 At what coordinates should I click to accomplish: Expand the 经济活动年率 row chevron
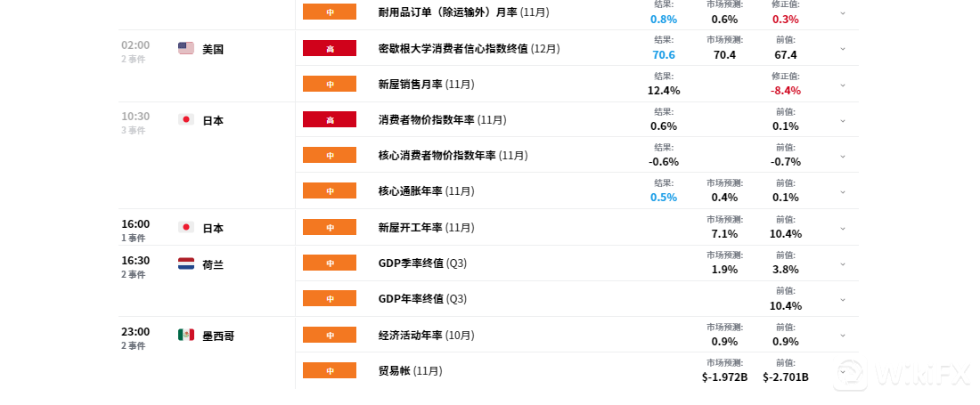(x=843, y=336)
